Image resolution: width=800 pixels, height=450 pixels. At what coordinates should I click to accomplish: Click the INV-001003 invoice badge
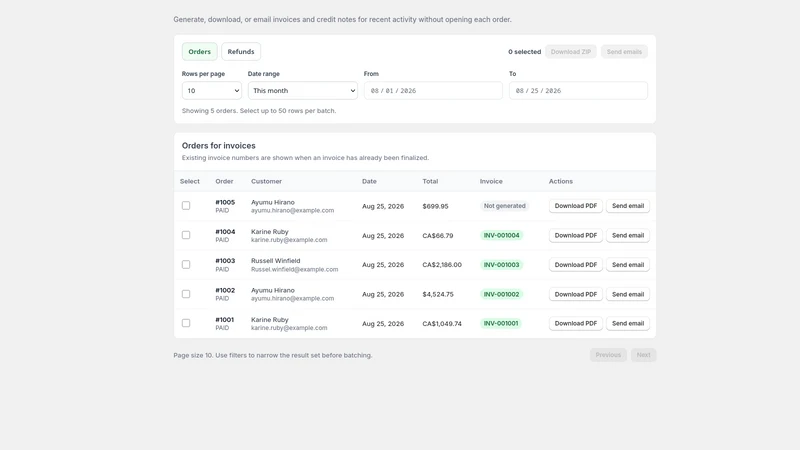pos(502,265)
